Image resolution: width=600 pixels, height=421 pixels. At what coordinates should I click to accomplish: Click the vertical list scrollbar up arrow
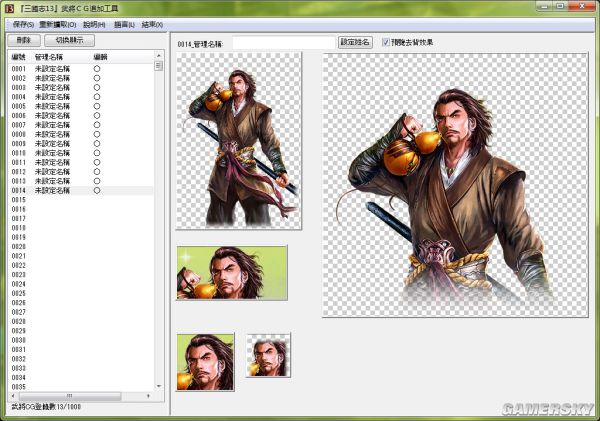(x=158, y=57)
